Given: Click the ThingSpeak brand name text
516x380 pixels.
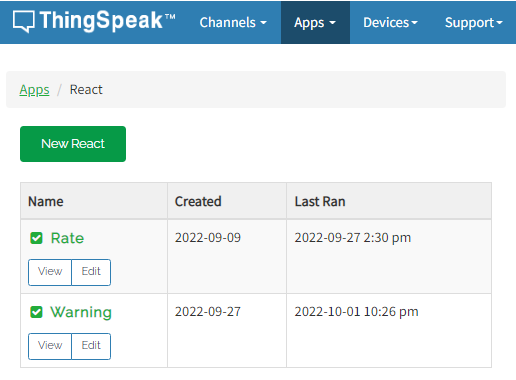Looking at the screenshot, I should pos(107,21).
